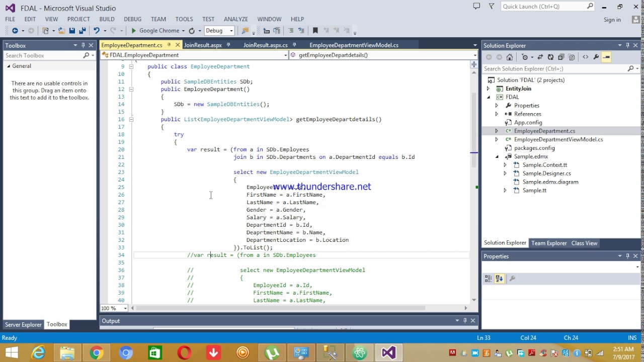Collapse the getEmployeeDepartdetails method outline
644x362 pixels.
131,119
